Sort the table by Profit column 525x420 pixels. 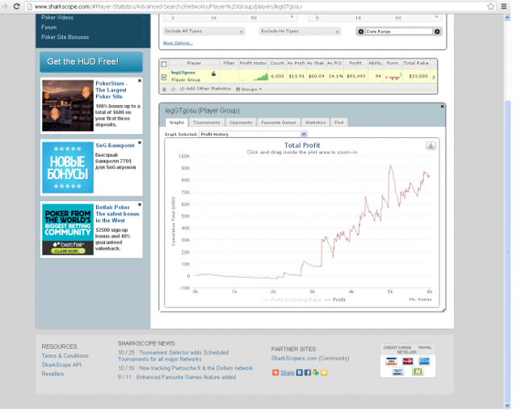coord(355,63)
